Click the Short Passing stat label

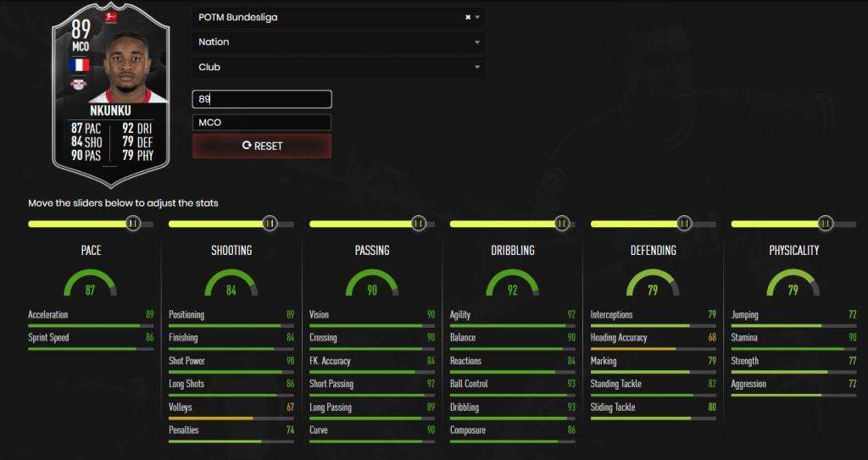(331, 384)
